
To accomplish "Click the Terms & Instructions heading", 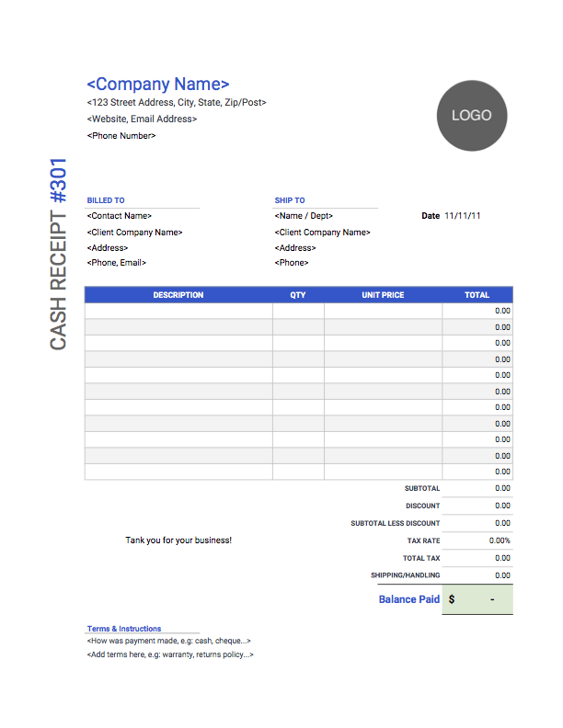I will (x=124, y=629).
